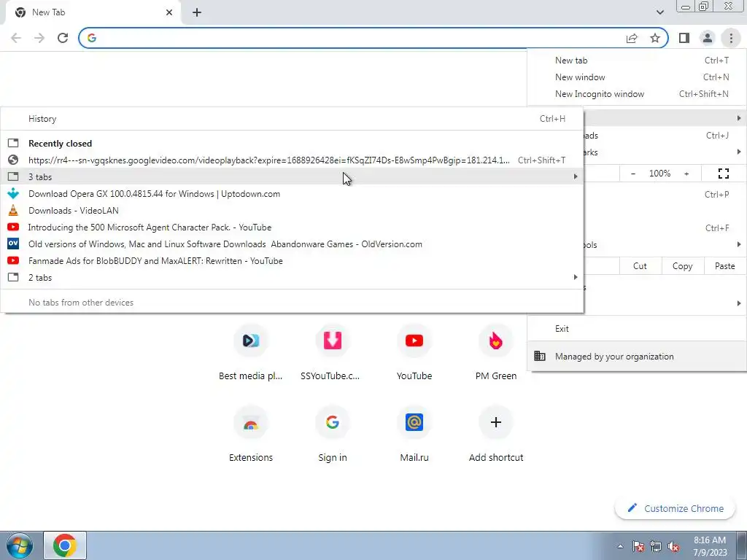
Task: Reopen Download Opera GX Uptodown page
Action: click(x=292, y=194)
